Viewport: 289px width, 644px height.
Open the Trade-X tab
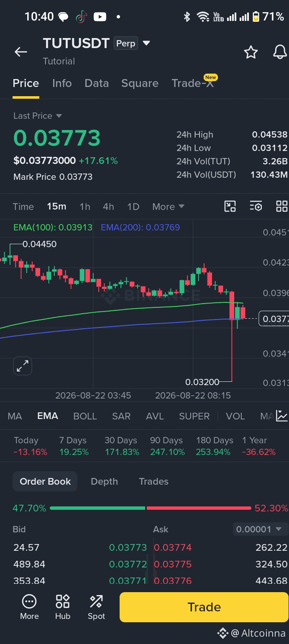pos(193,83)
